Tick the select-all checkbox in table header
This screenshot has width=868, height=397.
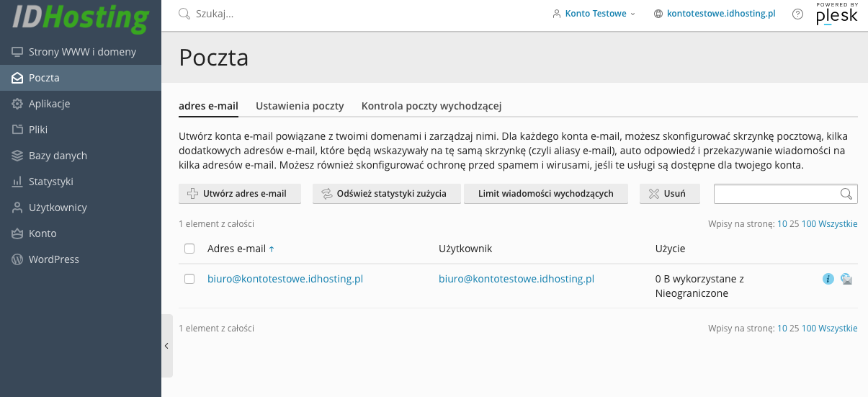[189, 249]
